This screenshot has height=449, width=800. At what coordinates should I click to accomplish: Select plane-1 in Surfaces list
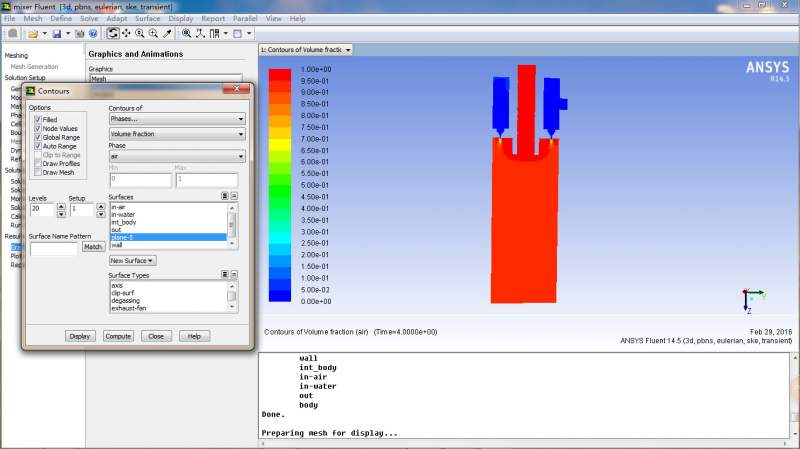[168, 237]
